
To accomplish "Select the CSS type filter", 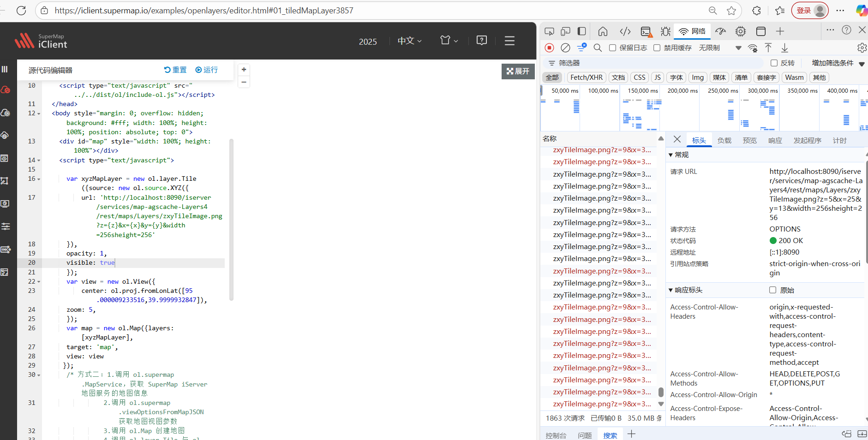I will 640,77.
